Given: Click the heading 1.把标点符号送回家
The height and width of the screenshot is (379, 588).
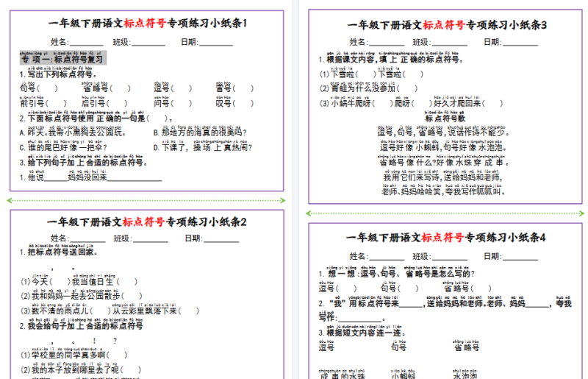Looking at the screenshot, I should (58, 251).
